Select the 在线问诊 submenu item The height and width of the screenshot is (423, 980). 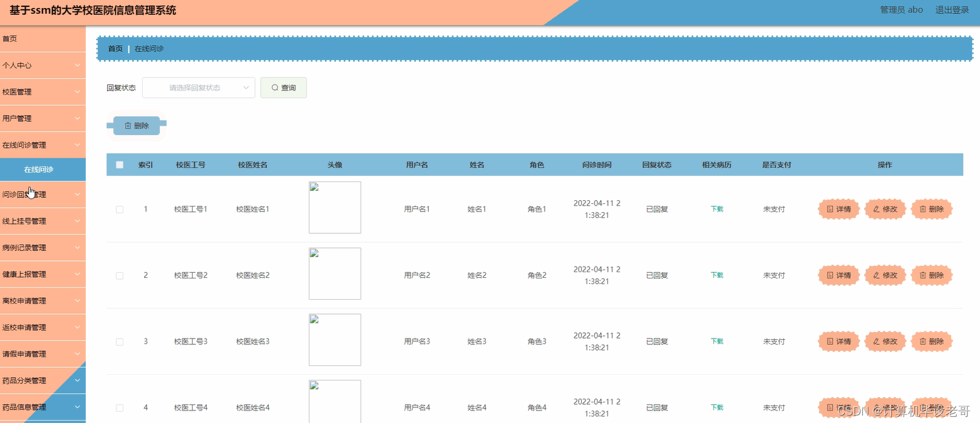43,170
